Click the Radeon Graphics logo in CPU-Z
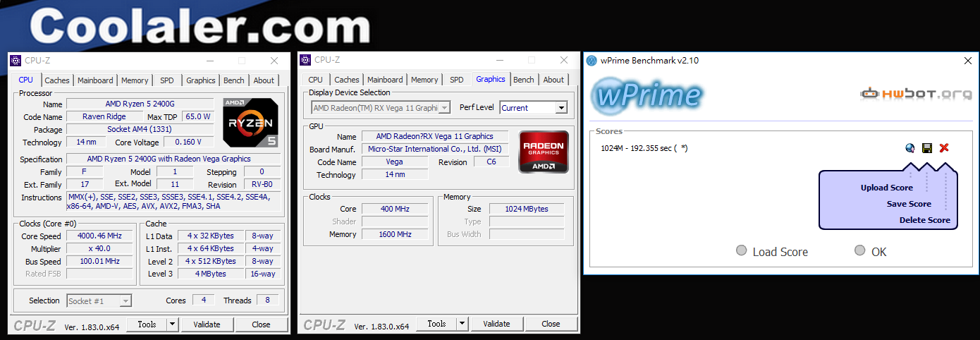This screenshot has width=980, height=340. pyautogui.click(x=544, y=152)
